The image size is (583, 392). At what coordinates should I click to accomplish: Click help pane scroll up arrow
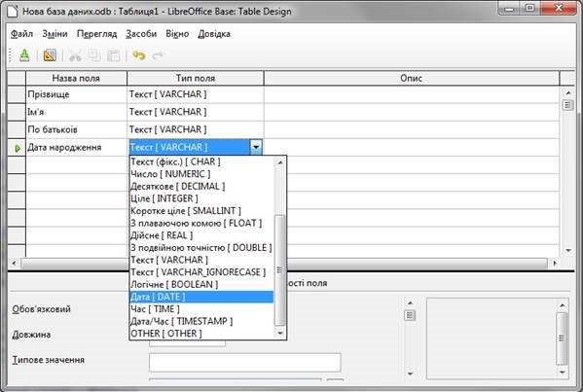pos(563,305)
